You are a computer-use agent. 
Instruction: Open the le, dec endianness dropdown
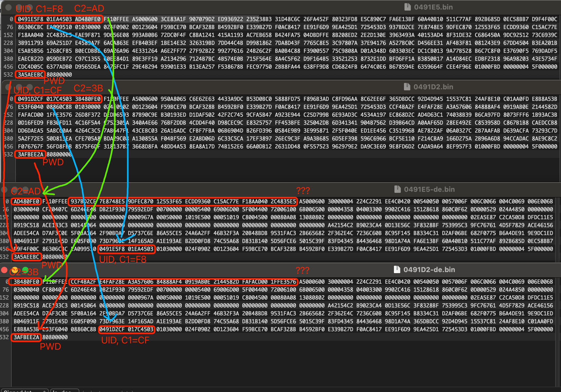(64, 391)
